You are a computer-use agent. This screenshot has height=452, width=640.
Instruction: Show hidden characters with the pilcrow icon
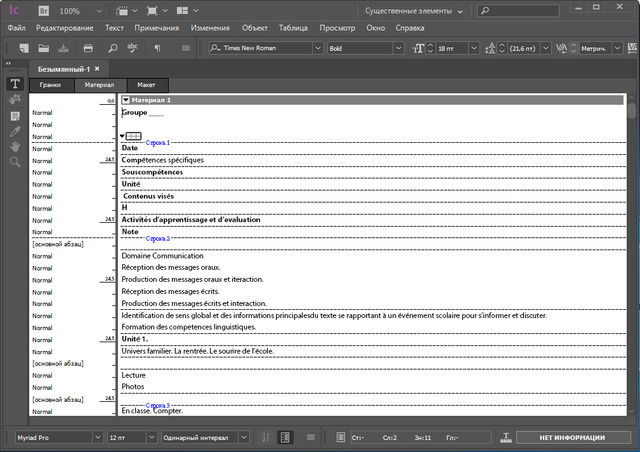157,48
